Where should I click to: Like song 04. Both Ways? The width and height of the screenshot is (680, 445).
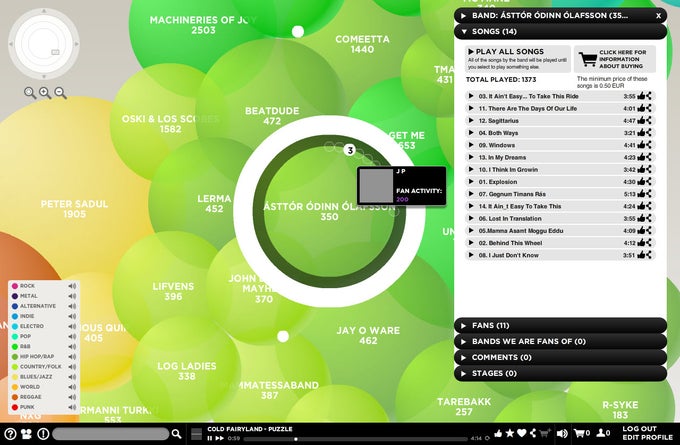tap(641, 133)
